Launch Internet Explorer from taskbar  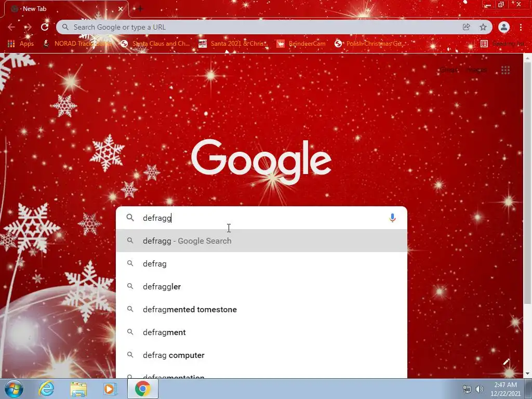[x=46, y=389]
